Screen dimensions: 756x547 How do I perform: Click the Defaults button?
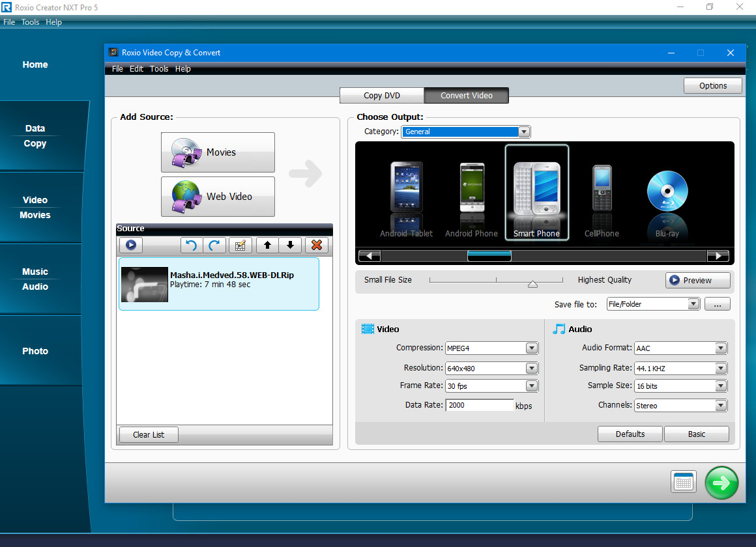[630, 434]
